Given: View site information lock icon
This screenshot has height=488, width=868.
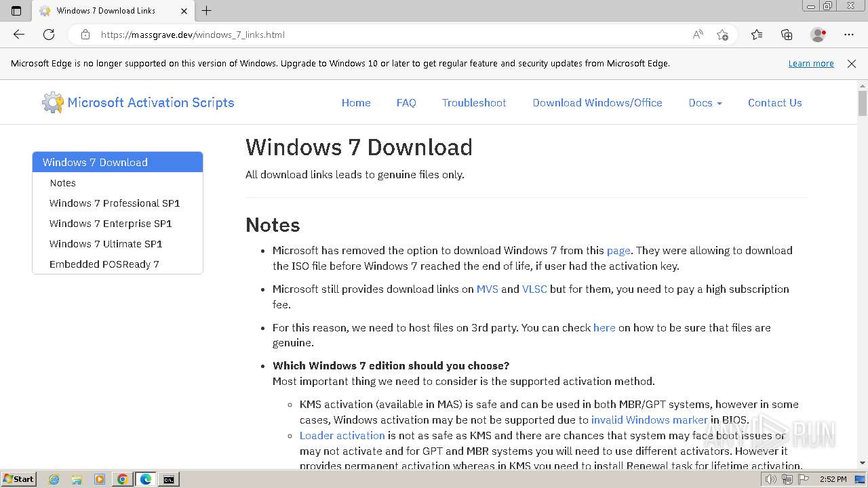Looking at the screenshot, I should (85, 35).
